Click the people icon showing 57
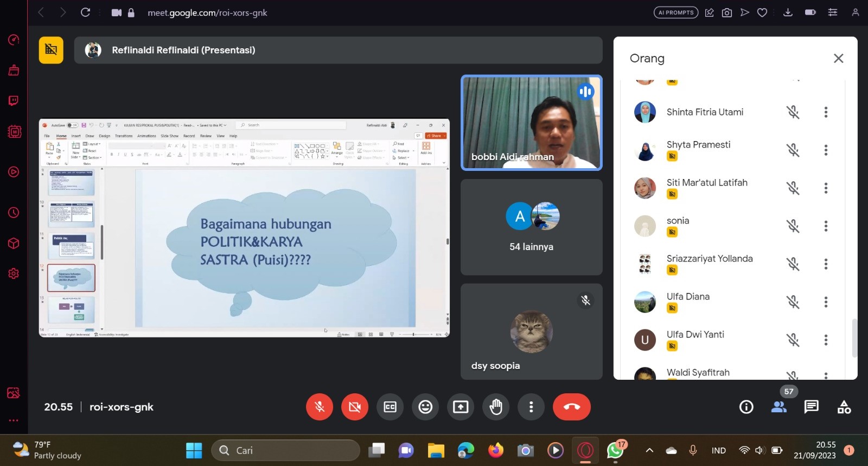Viewport: 868px width, 466px height. 779,407
